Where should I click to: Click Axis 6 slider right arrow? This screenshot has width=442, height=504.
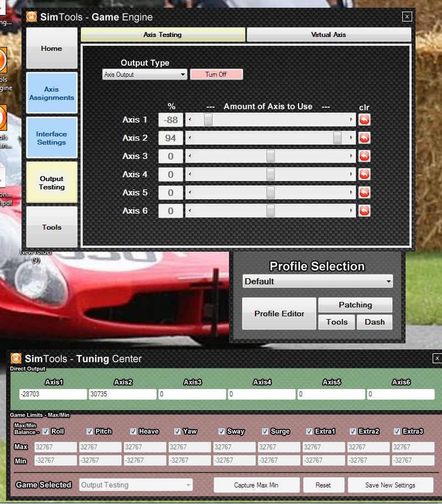352,211
